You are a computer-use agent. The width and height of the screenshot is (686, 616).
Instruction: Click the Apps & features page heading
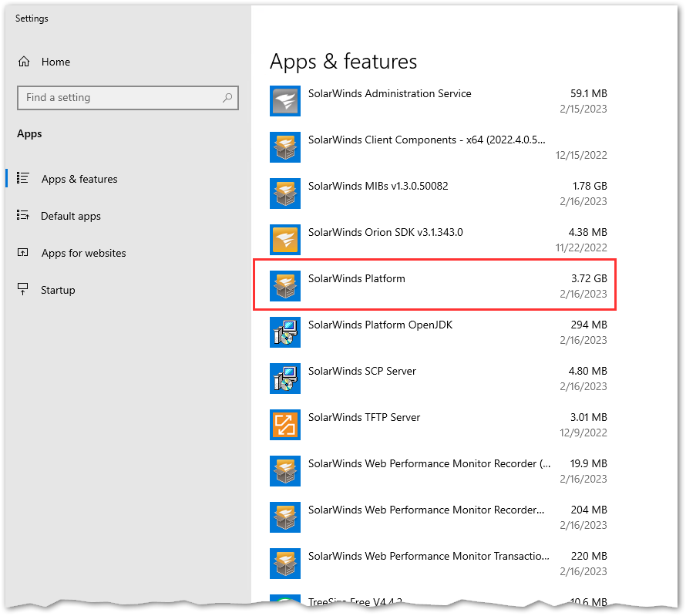pyautogui.click(x=344, y=62)
